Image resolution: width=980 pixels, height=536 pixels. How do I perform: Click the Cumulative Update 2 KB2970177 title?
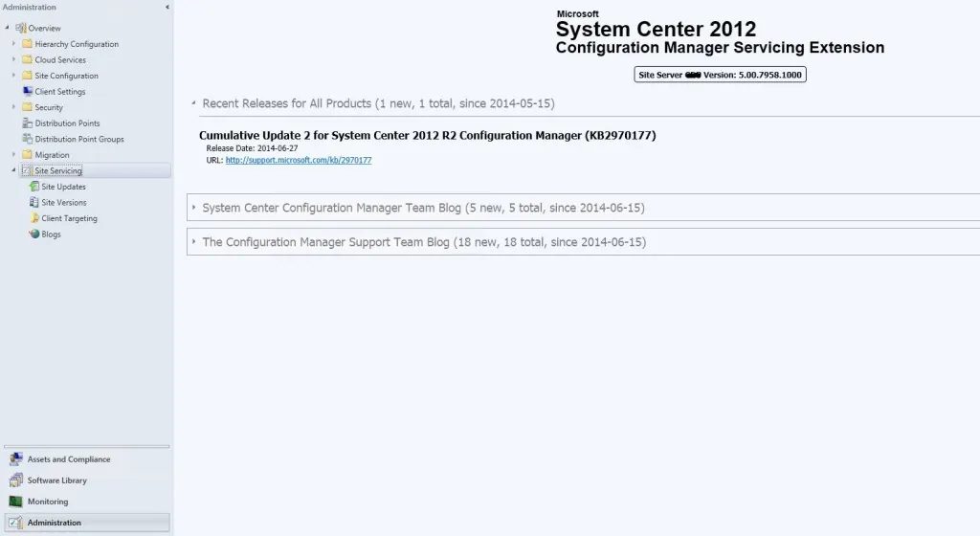pos(428,135)
